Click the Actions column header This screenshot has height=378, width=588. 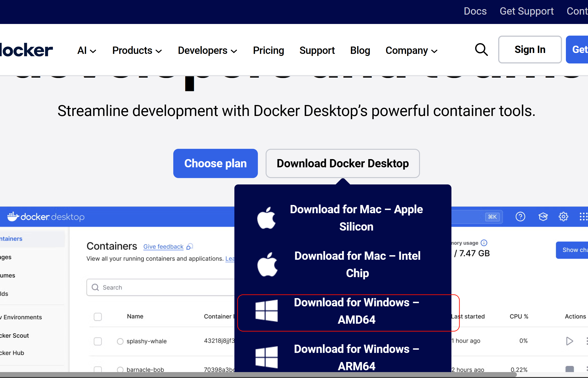[575, 316]
